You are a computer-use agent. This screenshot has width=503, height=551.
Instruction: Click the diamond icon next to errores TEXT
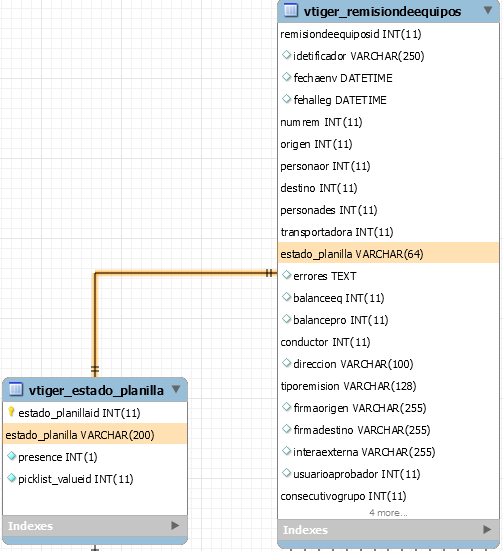click(286, 275)
